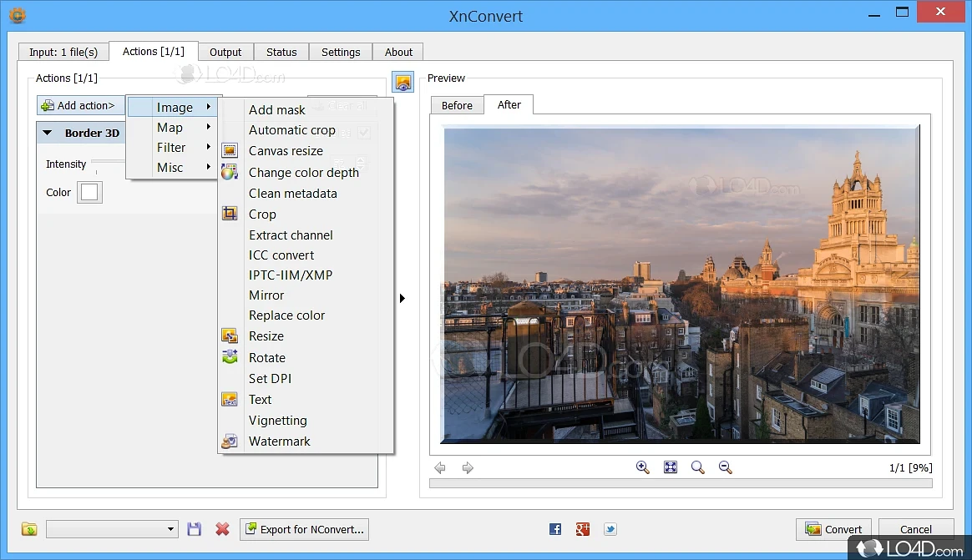
Task: Toggle the preview eye icon button
Action: coord(403,82)
